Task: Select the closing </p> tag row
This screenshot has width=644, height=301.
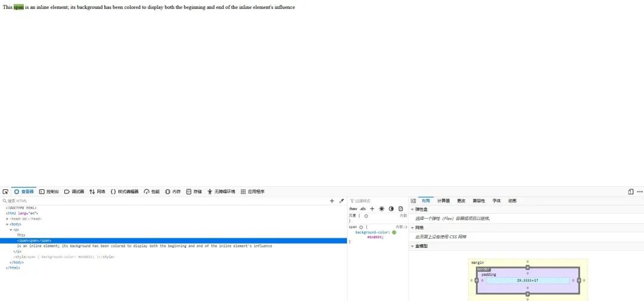Action: click(x=17, y=251)
